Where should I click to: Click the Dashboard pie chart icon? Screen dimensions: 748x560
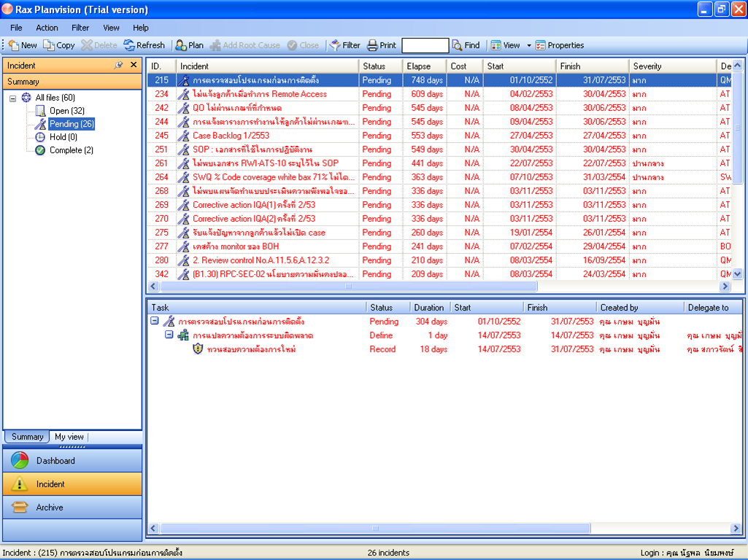pyautogui.click(x=20, y=460)
